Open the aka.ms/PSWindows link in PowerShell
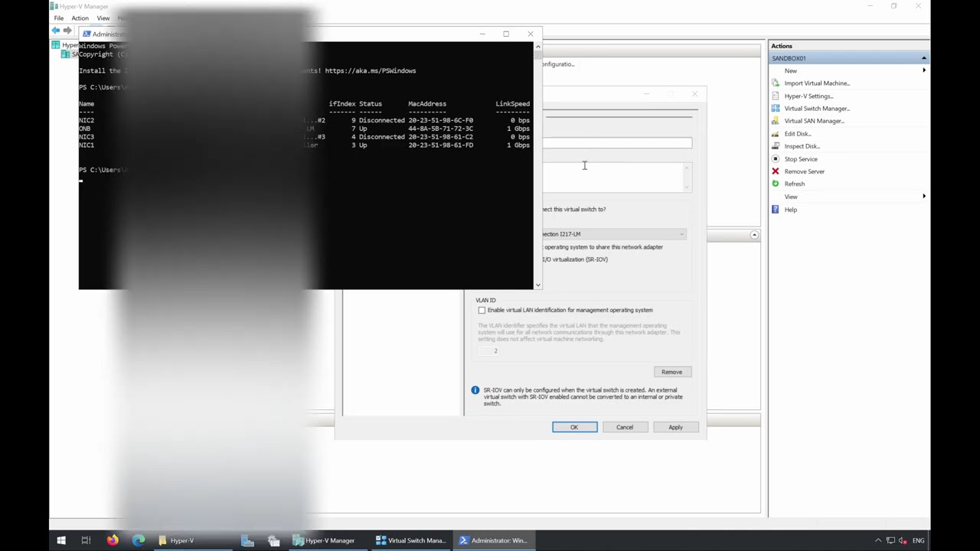Screen dimensions: 980x551 point(371,70)
